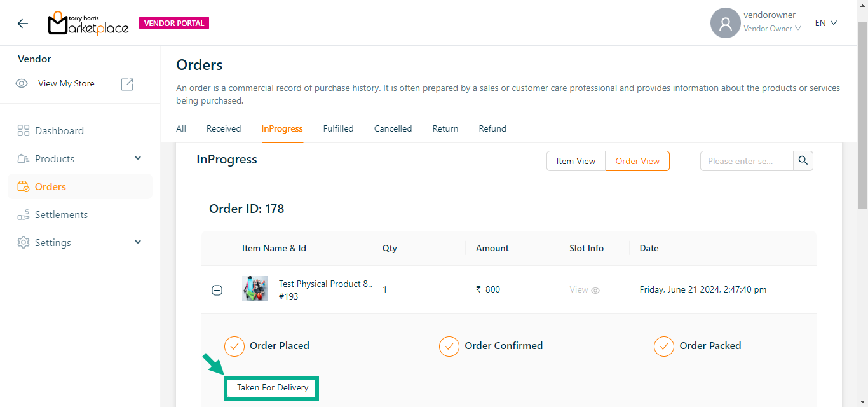Expand the Settings sidebar menu
868x407 pixels.
(138, 242)
